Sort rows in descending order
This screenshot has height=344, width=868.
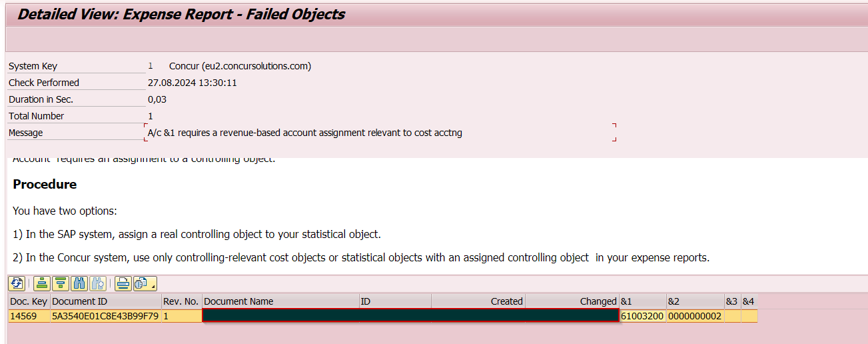click(x=61, y=283)
